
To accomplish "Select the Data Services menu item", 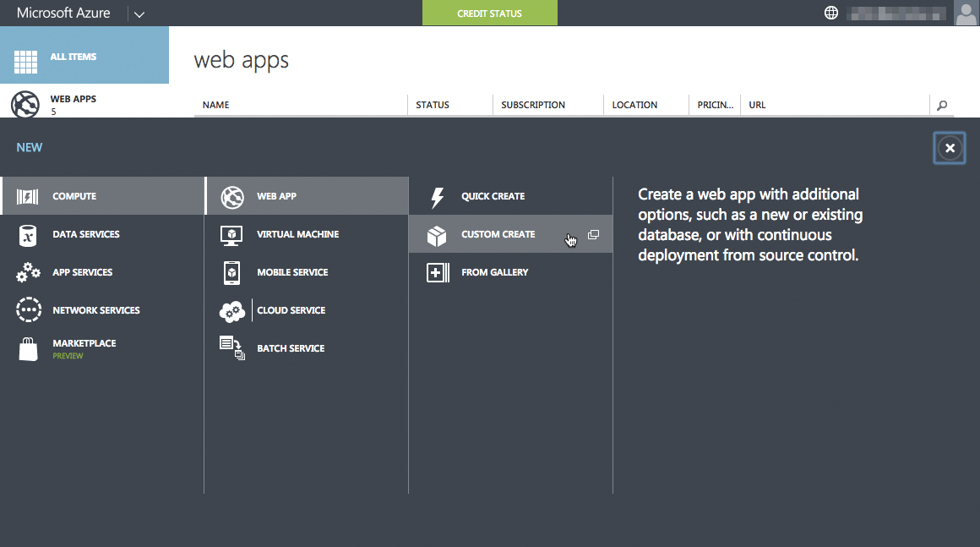I will click(102, 234).
